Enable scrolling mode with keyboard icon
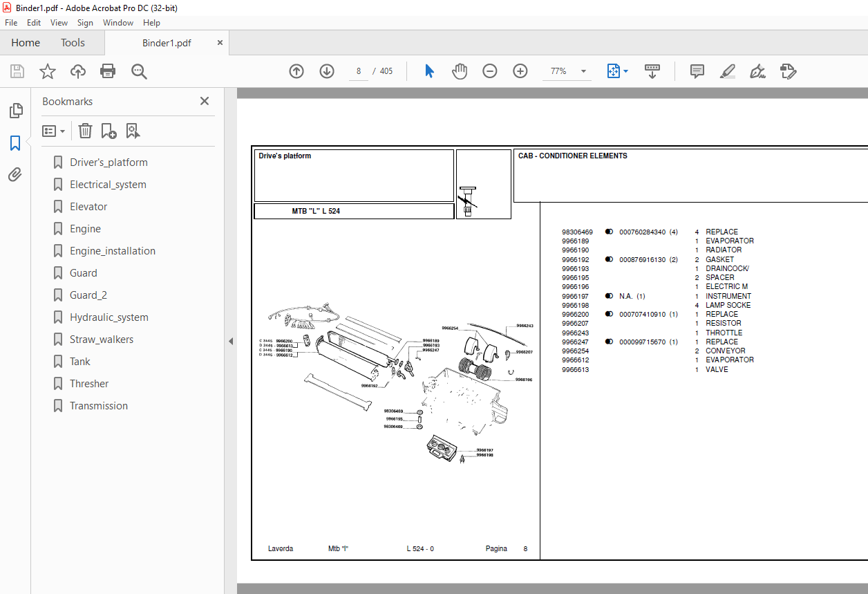This screenshot has height=594, width=868. point(652,71)
